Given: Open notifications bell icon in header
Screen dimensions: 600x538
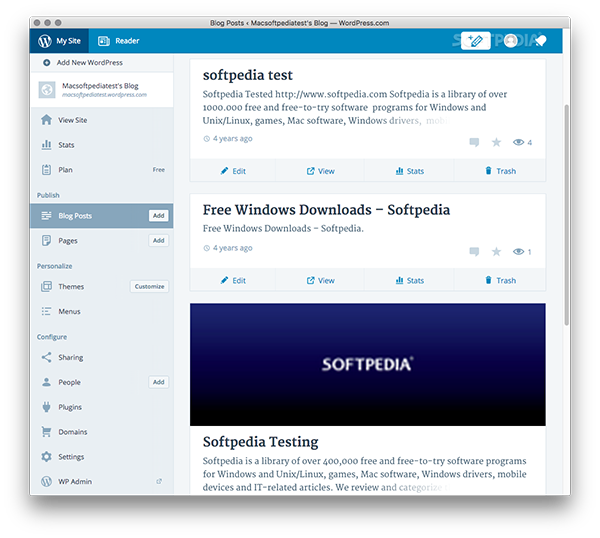Looking at the screenshot, I should click(540, 41).
